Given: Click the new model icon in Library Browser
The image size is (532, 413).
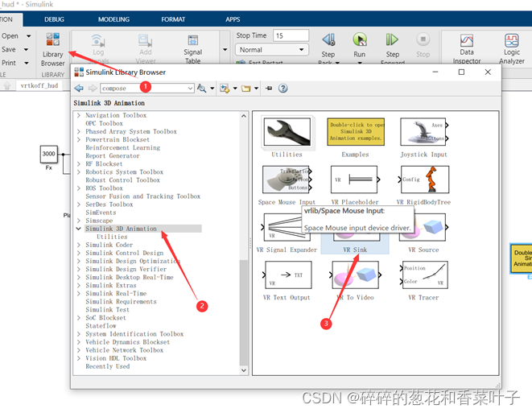Looking at the screenshot, I should pos(225,89).
